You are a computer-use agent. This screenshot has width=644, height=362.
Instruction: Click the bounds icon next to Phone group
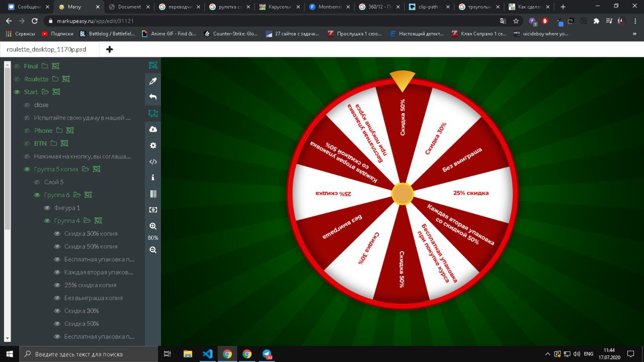pos(70,131)
